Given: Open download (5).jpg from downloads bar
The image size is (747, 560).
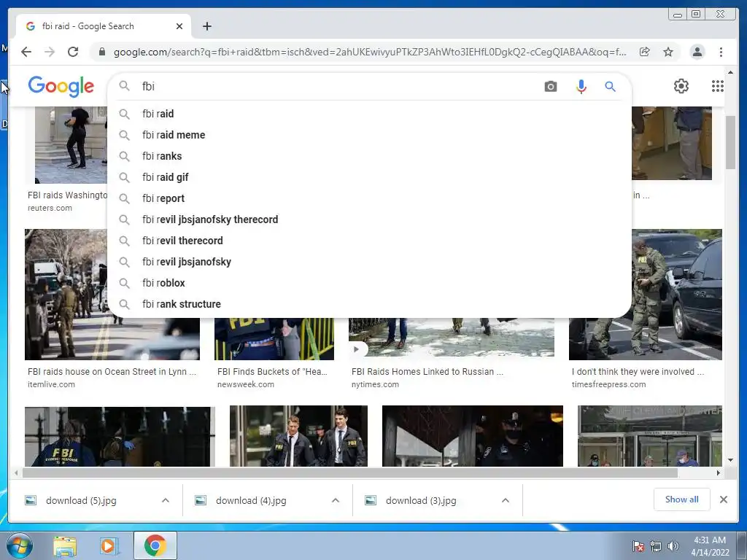Looking at the screenshot, I should 81,500.
